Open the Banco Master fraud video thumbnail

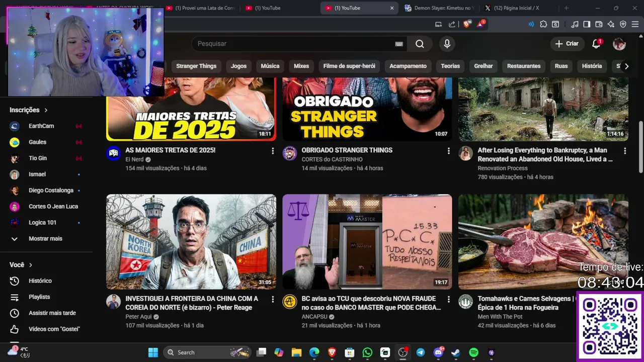(367, 242)
